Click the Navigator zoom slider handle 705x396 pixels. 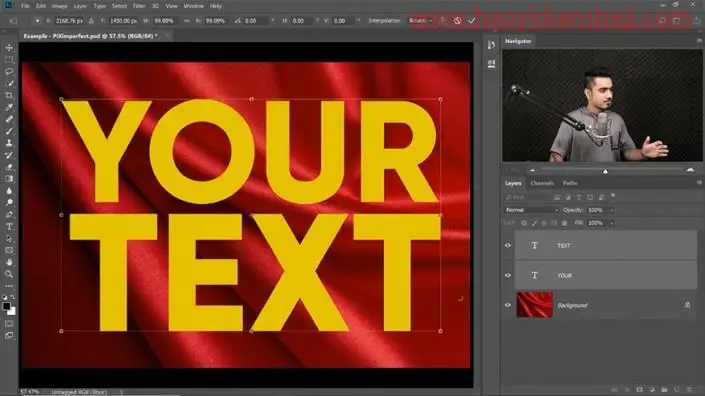click(605, 171)
